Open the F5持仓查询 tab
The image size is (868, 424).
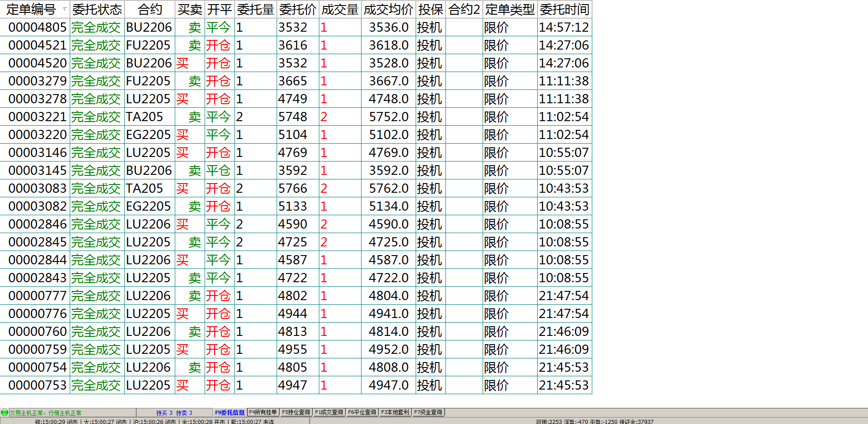pos(296,413)
